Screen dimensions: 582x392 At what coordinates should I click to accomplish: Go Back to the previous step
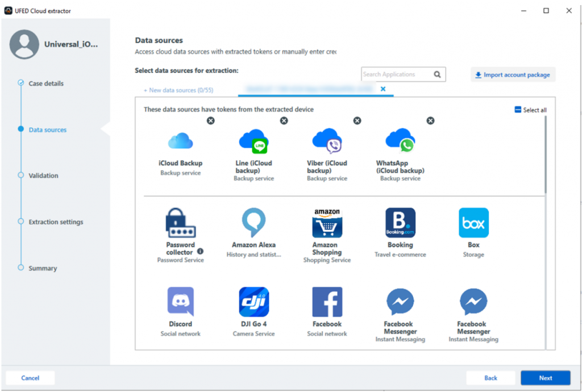[490, 378]
